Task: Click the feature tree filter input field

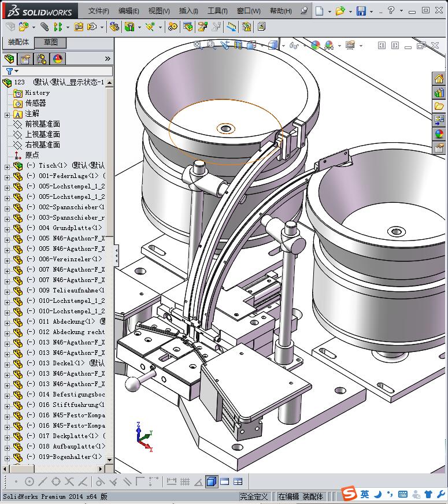Action: pos(58,71)
